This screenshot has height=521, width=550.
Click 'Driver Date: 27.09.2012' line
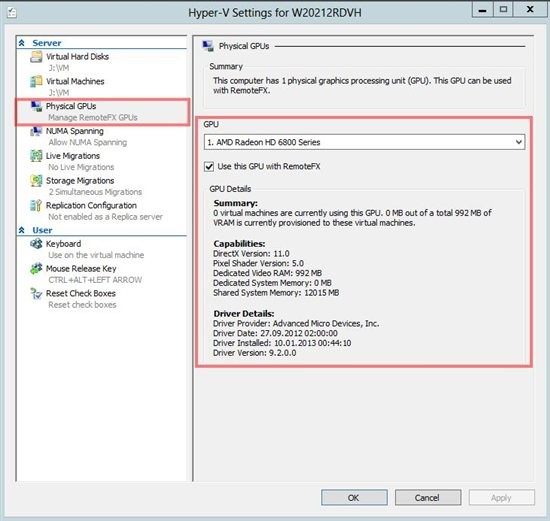coord(275,333)
